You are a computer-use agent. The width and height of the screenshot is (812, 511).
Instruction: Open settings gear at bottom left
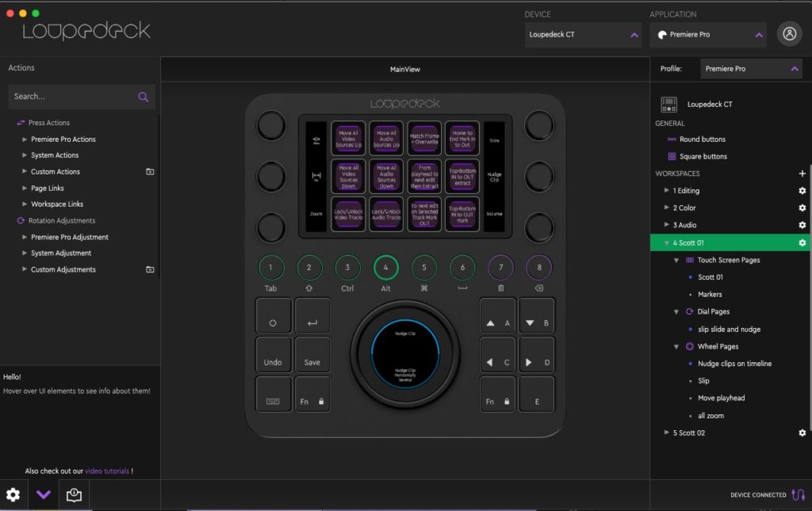(13, 495)
